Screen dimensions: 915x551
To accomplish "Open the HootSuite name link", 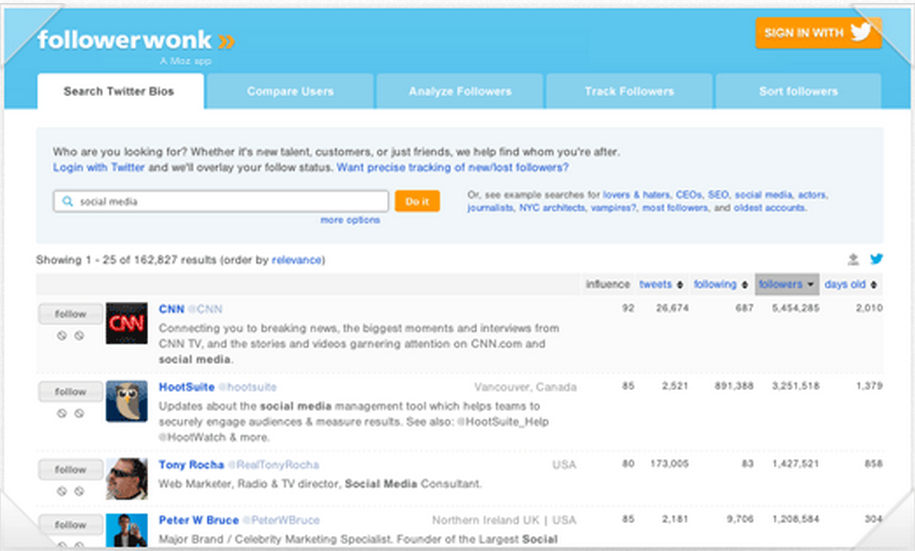I will click(x=187, y=387).
